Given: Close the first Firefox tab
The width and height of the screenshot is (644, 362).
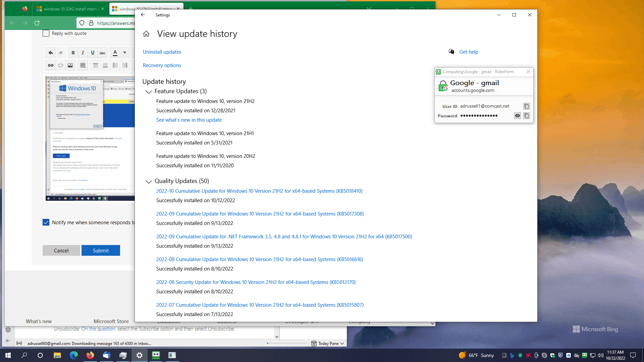Looking at the screenshot, I should (103, 9).
